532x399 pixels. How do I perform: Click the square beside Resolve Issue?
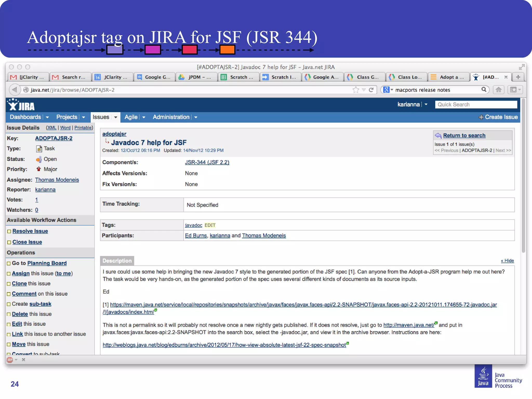pyautogui.click(x=9, y=231)
